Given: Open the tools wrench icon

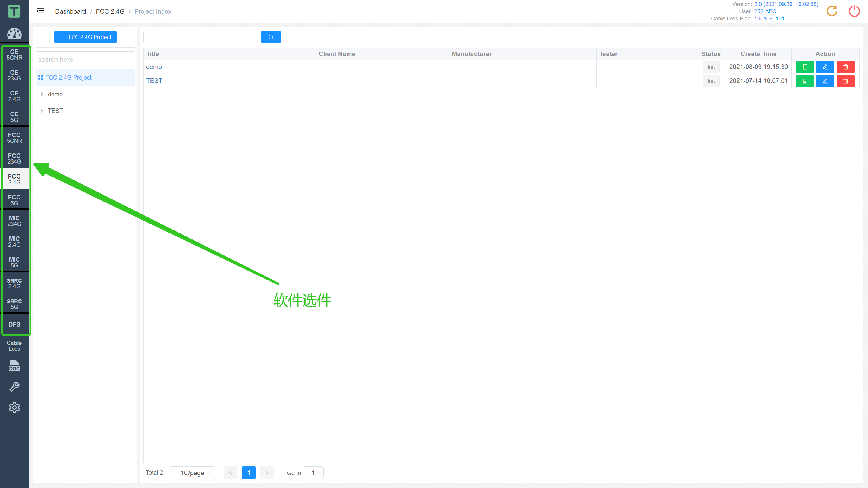Looking at the screenshot, I should (14, 387).
